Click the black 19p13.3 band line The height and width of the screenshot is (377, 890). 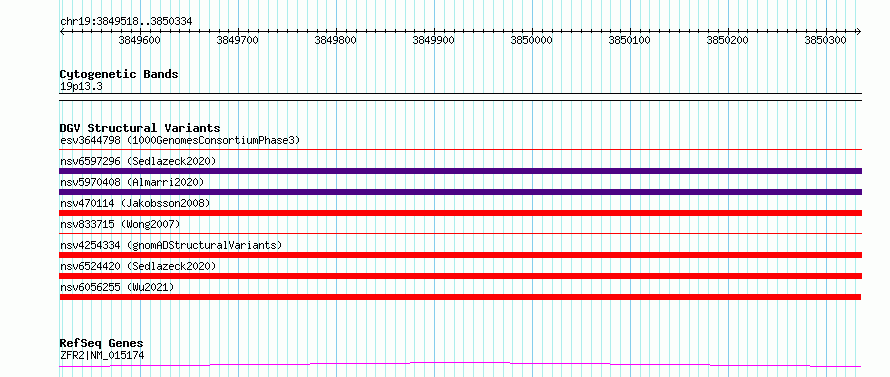[461, 97]
